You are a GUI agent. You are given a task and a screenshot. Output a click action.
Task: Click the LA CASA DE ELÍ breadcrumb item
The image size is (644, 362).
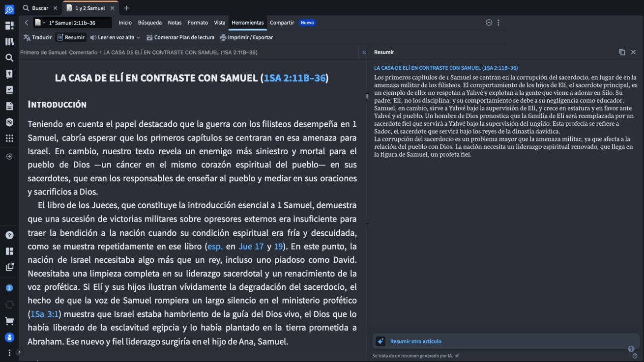[x=180, y=52]
